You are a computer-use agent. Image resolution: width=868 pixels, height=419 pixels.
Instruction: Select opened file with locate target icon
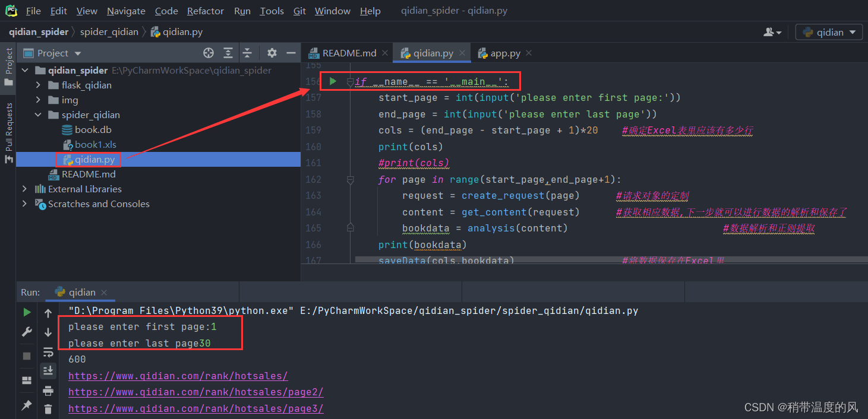209,53
